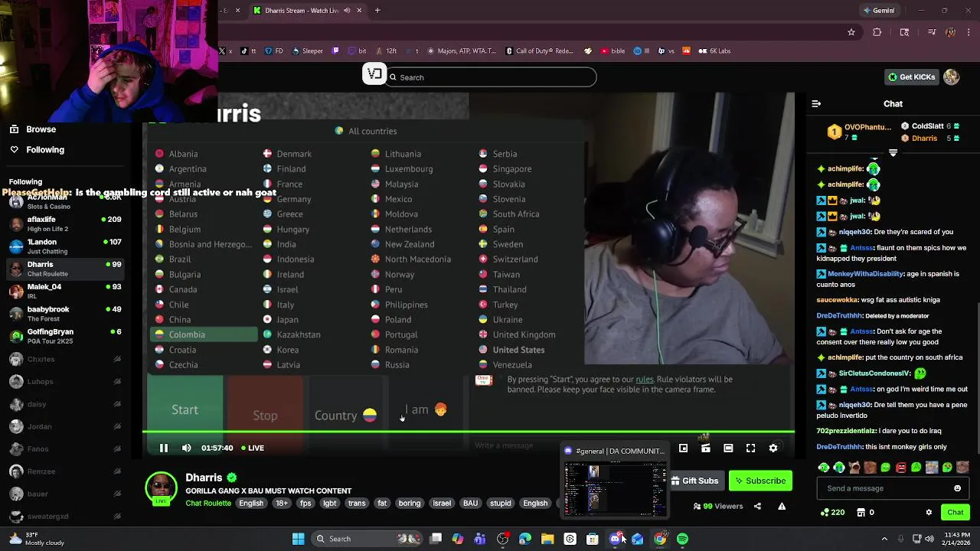Open Malek_04 channel in sidebar
The width and height of the screenshot is (980, 551).
click(65, 291)
